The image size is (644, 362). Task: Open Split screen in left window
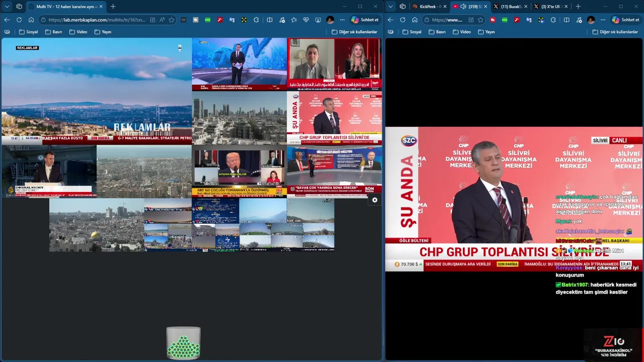point(270,20)
